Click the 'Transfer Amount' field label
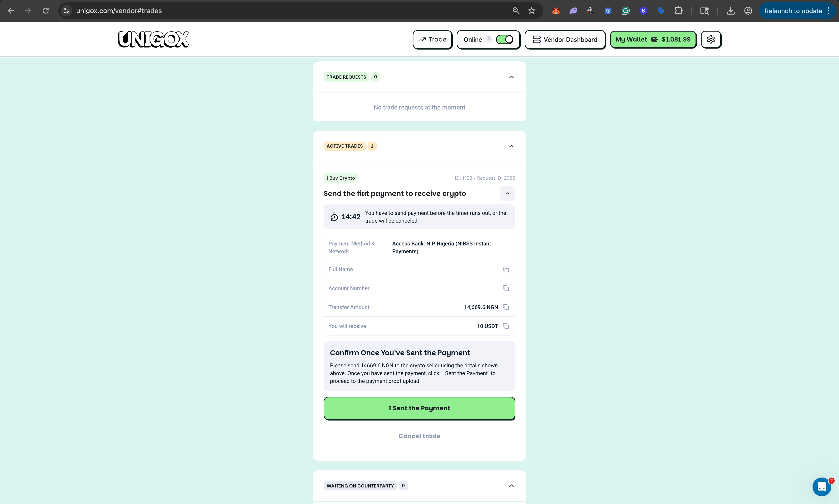The height and width of the screenshot is (504, 839). point(349,307)
